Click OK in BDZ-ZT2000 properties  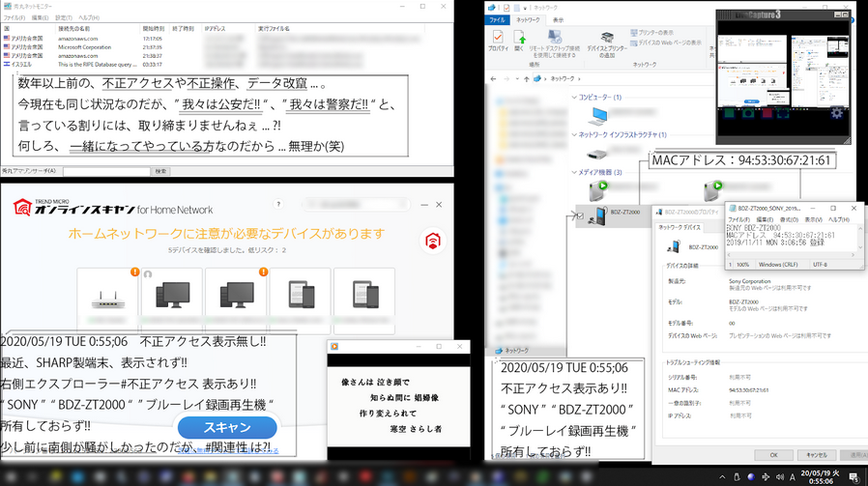(x=774, y=455)
